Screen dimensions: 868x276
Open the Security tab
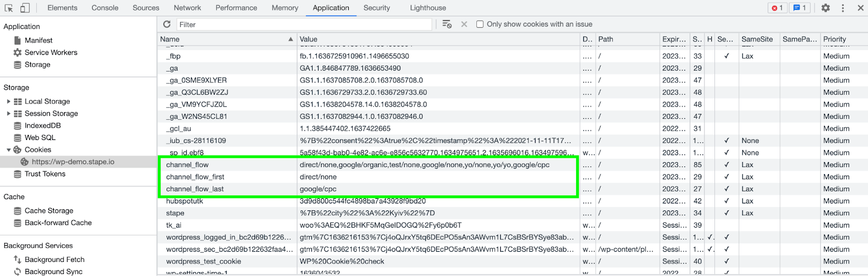coord(376,8)
